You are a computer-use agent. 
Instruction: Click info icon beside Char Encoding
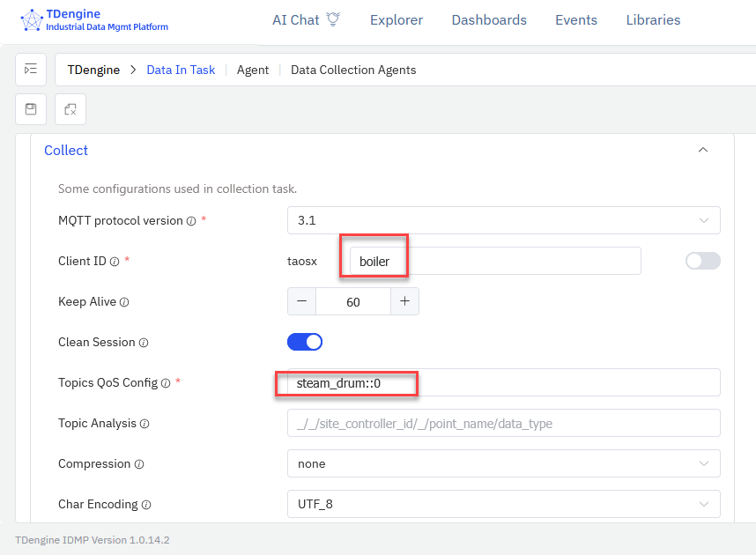coord(146,505)
